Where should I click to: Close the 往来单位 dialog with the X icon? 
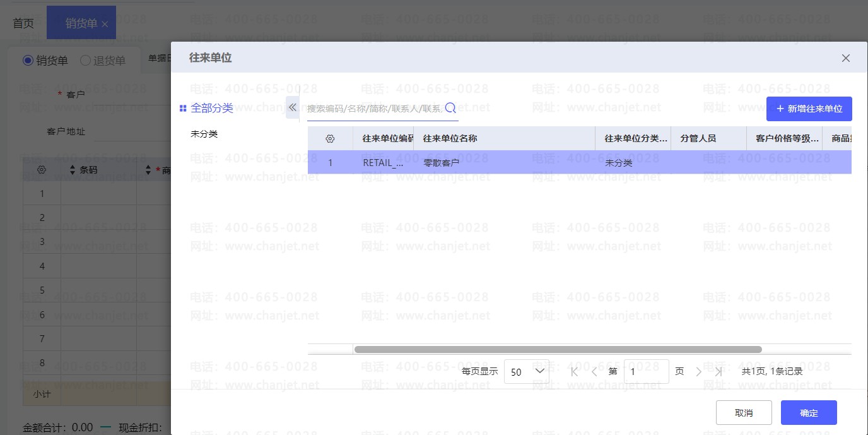tap(846, 58)
